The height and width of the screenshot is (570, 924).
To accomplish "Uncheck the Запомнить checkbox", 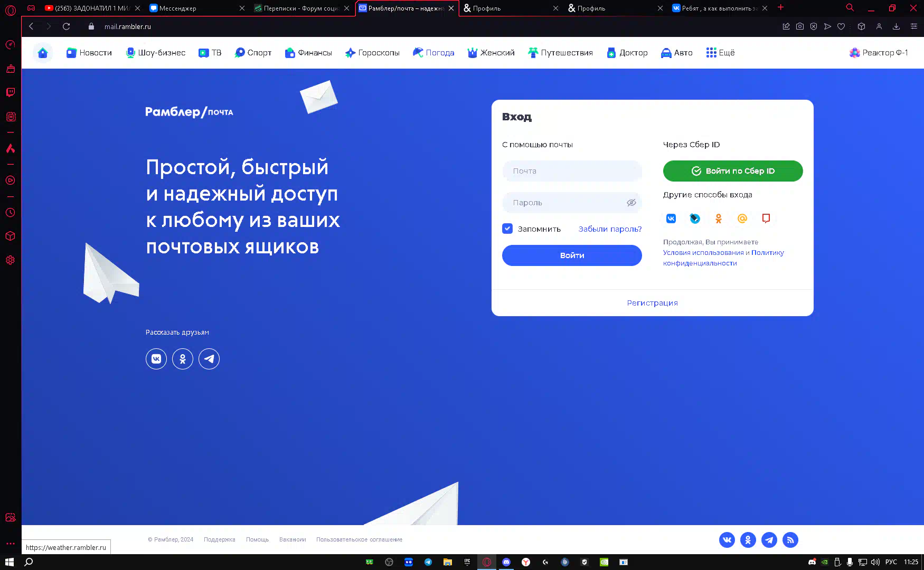I will click(507, 229).
